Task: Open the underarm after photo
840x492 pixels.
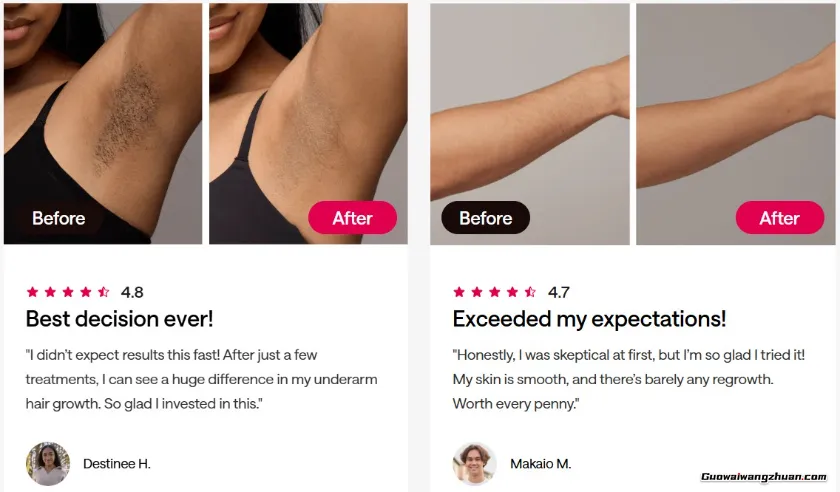Action: coord(308,123)
